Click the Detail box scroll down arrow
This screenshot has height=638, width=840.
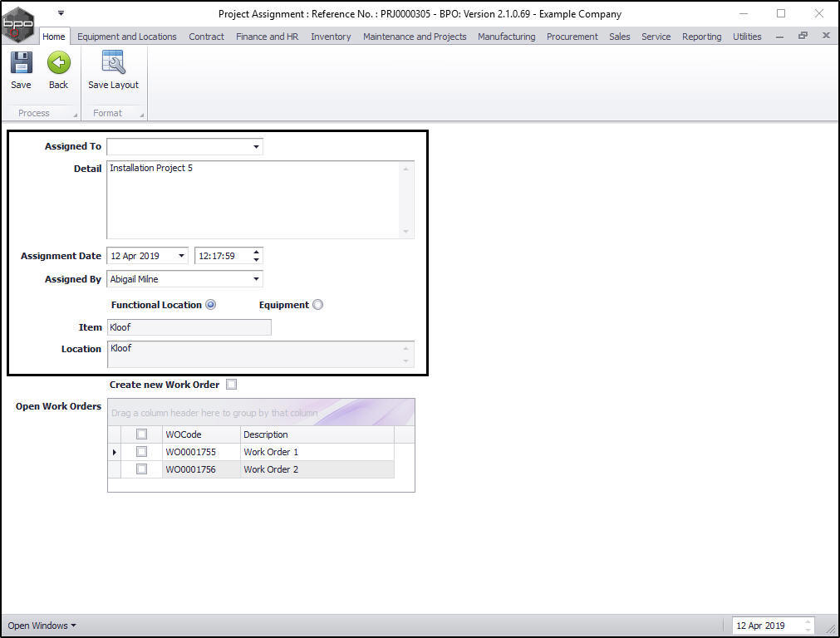coord(405,232)
